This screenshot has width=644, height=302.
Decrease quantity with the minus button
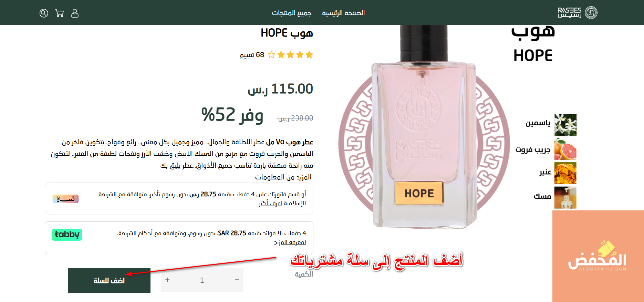coord(237,280)
